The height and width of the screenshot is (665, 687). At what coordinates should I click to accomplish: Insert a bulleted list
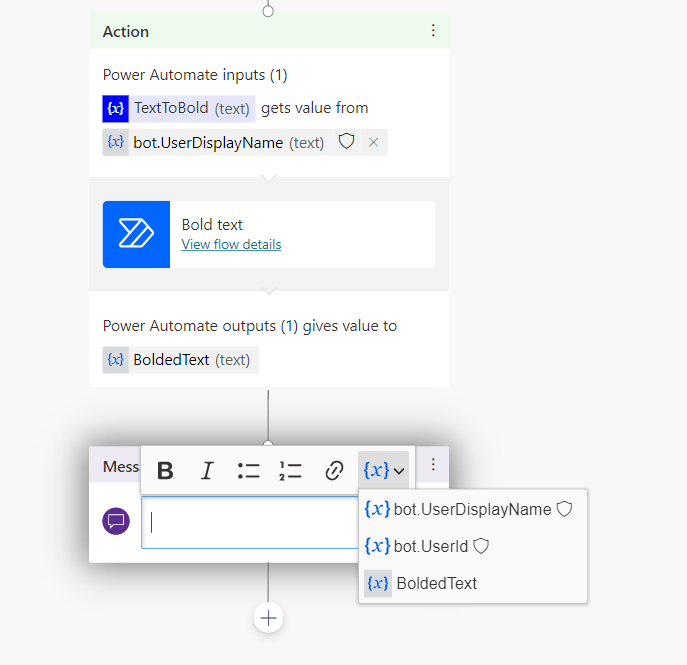pyautogui.click(x=249, y=470)
